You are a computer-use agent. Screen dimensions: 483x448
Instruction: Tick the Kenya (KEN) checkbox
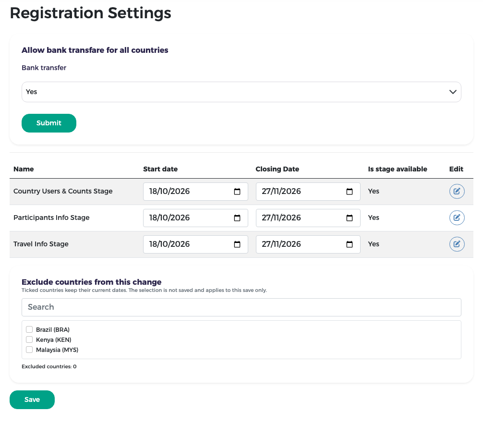point(29,339)
